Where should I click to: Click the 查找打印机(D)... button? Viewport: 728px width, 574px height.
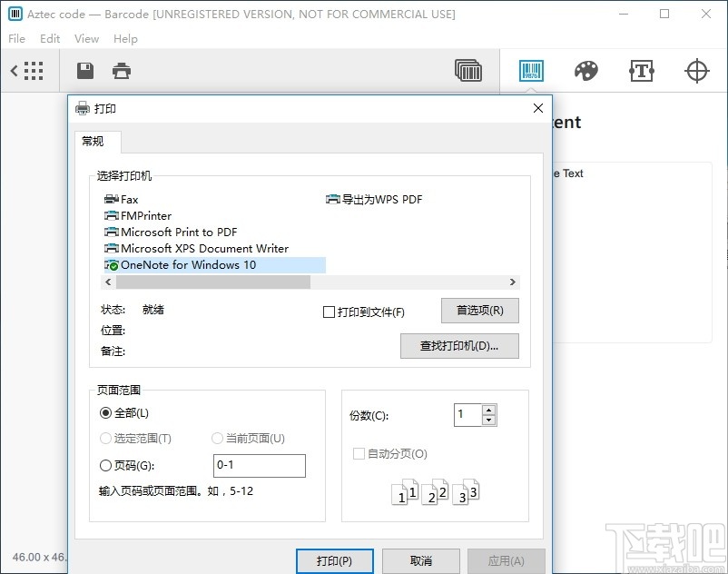click(459, 346)
